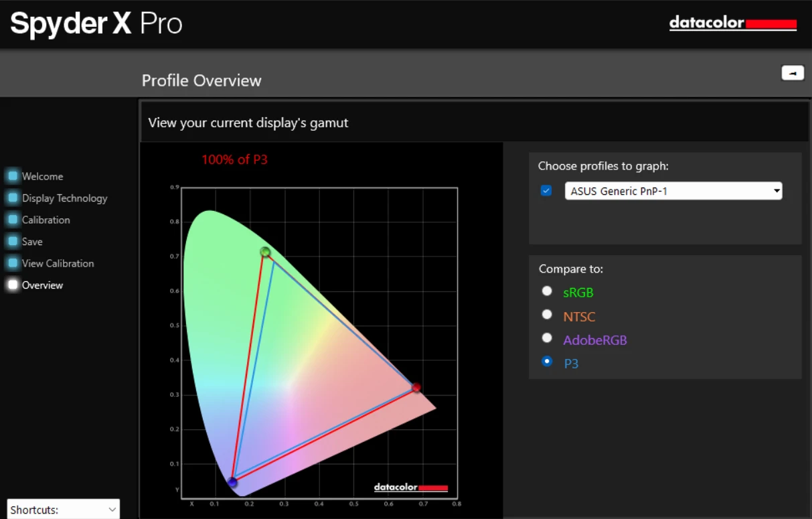
Task: Uncheck the ASUS Generic PnP-1 profile checkbox
Action: (546, 191)
